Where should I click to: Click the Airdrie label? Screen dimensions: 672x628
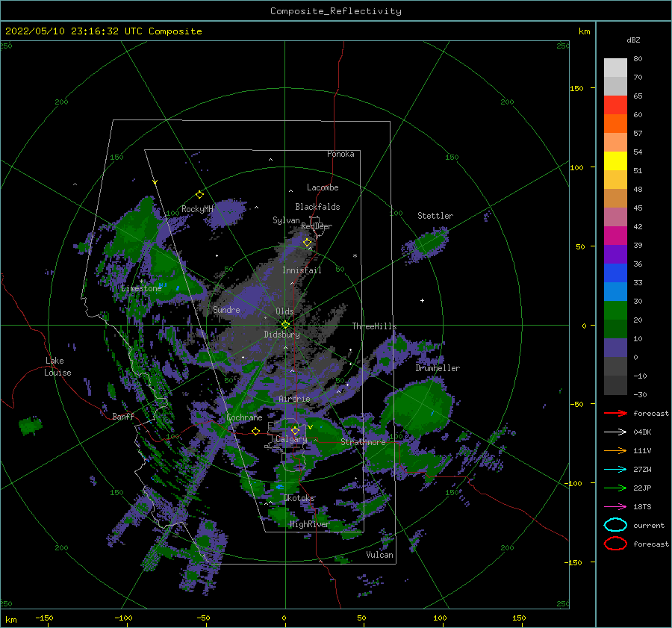coord(294,399)
